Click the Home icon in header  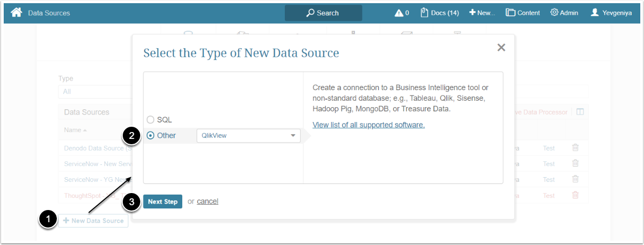[x=16, y=12]
